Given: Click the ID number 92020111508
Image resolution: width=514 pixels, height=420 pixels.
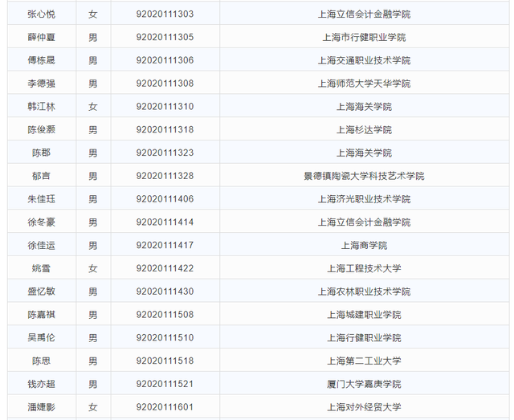Looking at the screenshot, I should [165, 315].
